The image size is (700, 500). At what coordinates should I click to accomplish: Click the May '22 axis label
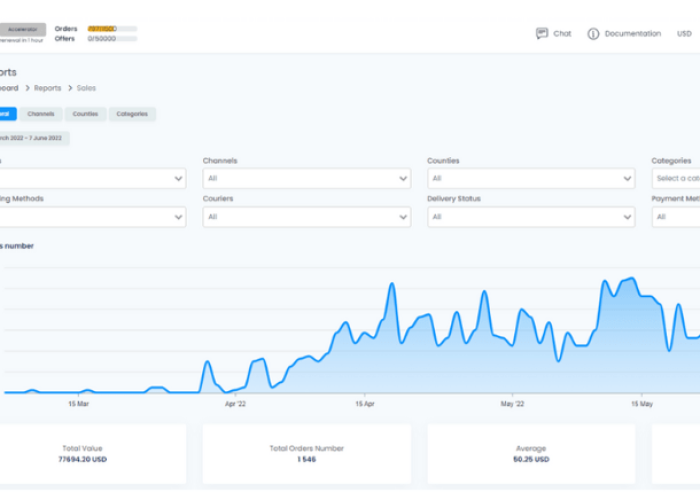click(x=512, y=404)
